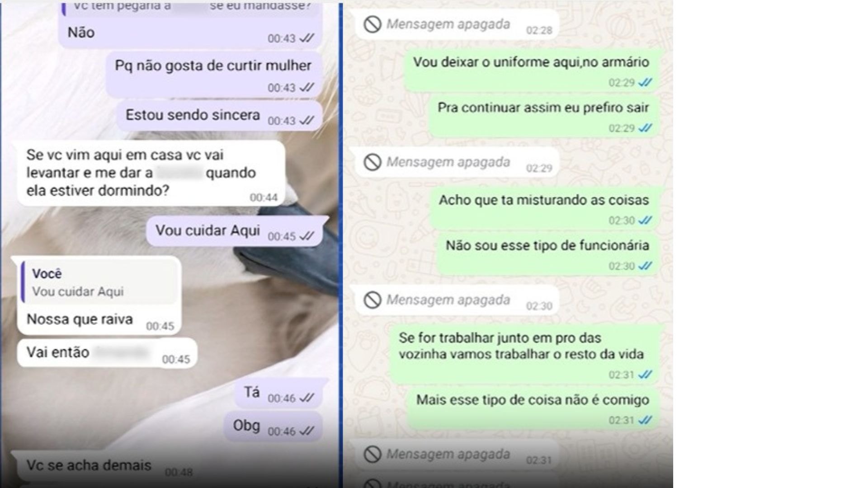Open the quoted reply 'Você Vou cuidar Aqui'
Screen dimensions: 868x488
tap(99, 282)
